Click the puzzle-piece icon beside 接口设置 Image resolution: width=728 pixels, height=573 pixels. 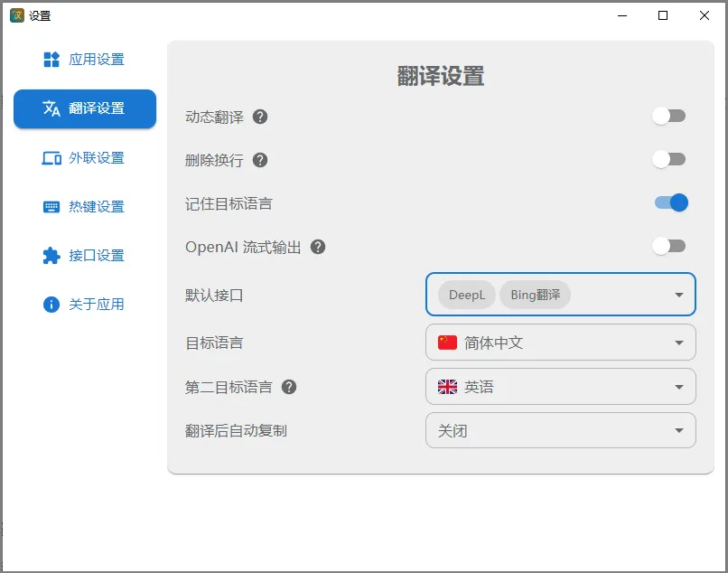51,256
